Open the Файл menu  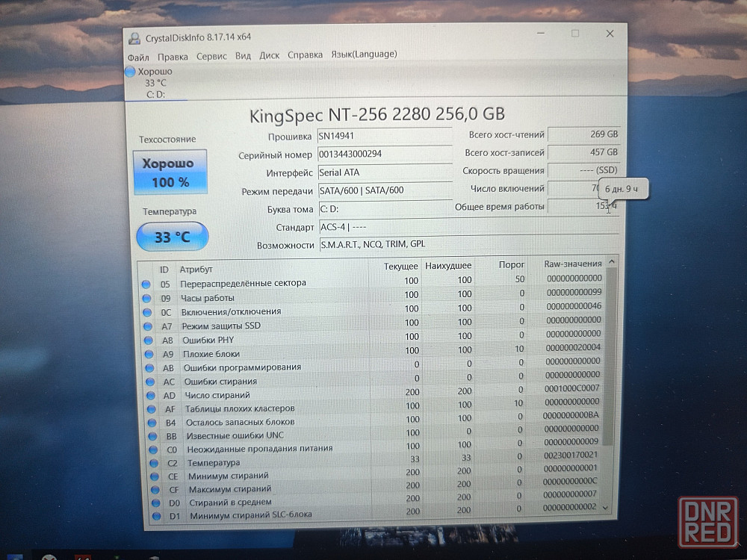(138, 55)
